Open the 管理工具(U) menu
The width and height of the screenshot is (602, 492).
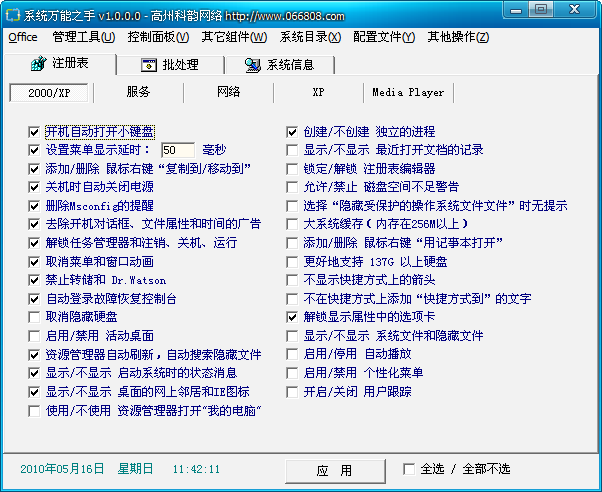84,37
